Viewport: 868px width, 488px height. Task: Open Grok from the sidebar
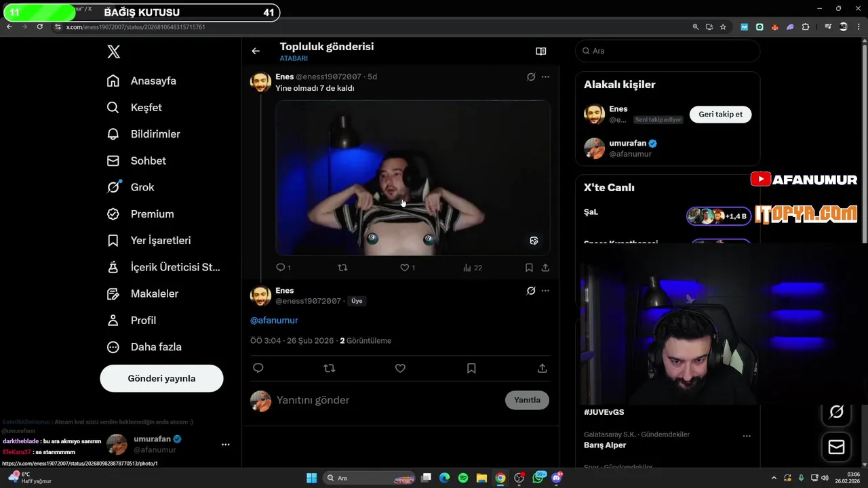[x=130, y=187]
